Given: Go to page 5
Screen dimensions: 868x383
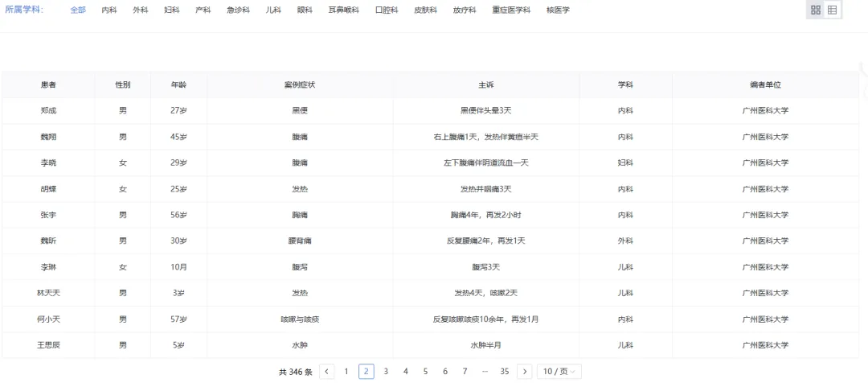Looking at the screenshot, I should pos(425,372).
